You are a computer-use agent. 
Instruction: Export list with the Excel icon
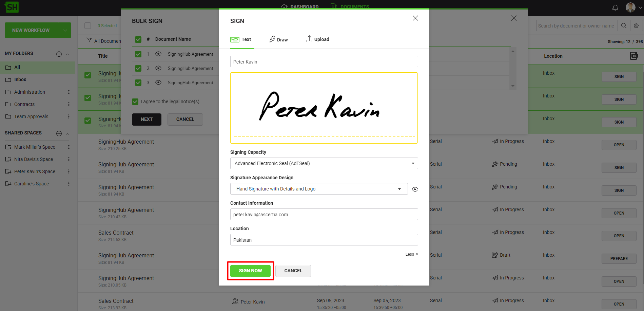633,56
